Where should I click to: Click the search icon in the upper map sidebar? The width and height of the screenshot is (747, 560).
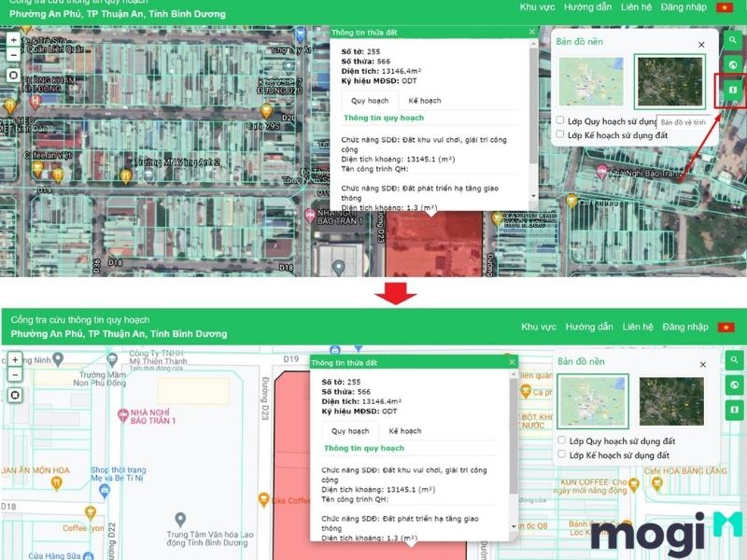(x=732, y=40)
